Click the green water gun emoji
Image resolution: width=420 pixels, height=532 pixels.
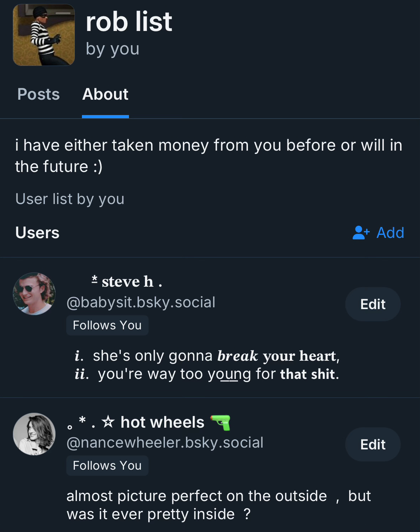(x=221, y=422)
